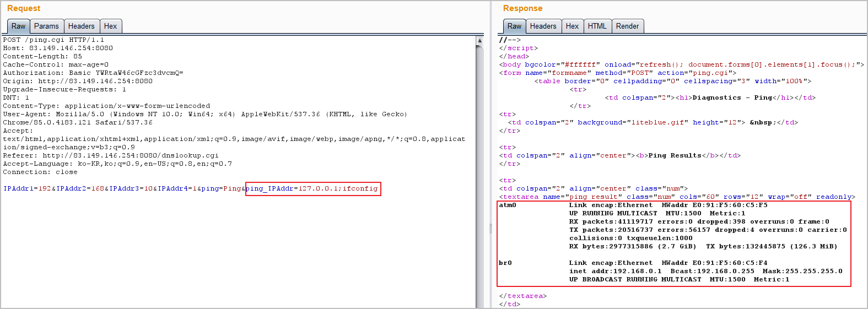The height and width of the screenshot is (309, 868).
Task: Click the body bgcolor tag line in response
Action: point(682,64)
